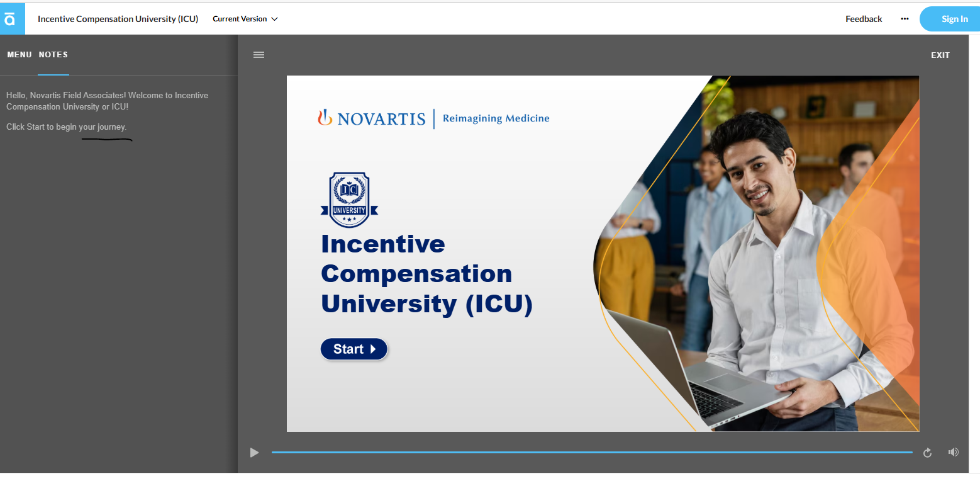The width and height of the screenshot is (980, 481).
Task: Click the note text 'Click Start to begin your journey.'
Action: [x=67, y=127]
